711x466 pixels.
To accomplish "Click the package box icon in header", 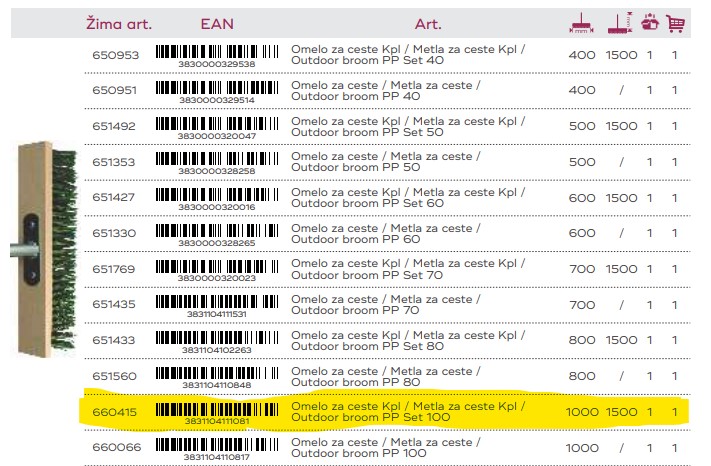I will tap(650, 22).
